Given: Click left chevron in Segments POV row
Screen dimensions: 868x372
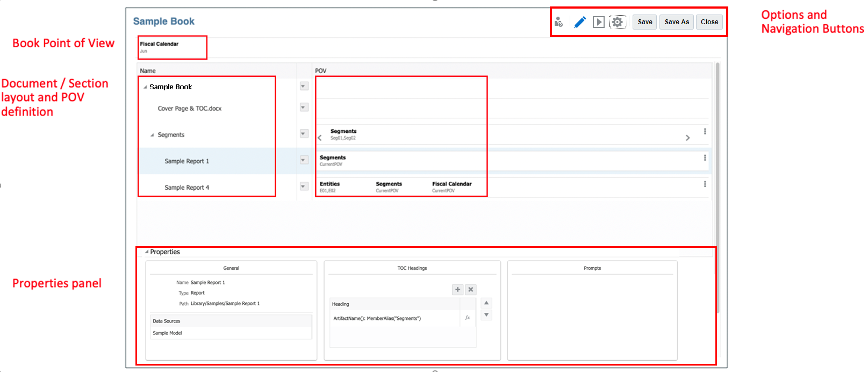Looking at the screenshot, I should tap(320, 138).
